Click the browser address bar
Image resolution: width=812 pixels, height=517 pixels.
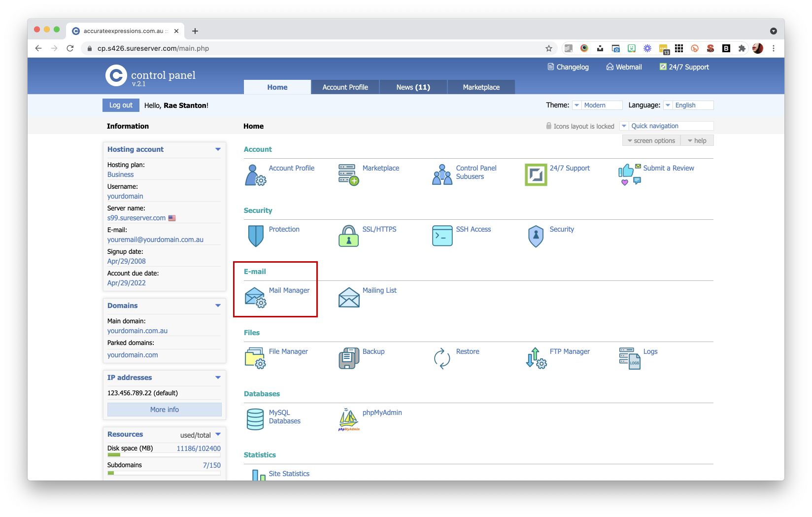coord(315,48)
